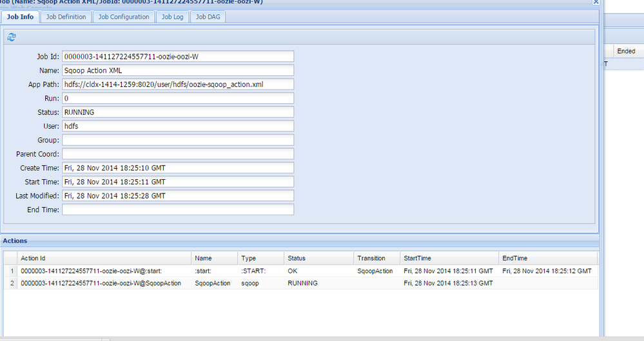The height and width of the screenshot is (341, 644).
Task: Open the Job Definition tab
Action: (x=66, y=17)
